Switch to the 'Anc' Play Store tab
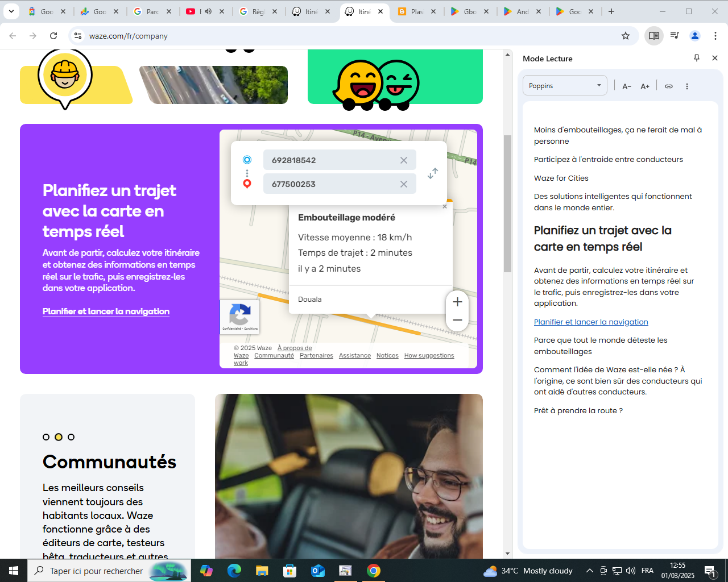Screen dimensions: 728x582 [522, 11]
